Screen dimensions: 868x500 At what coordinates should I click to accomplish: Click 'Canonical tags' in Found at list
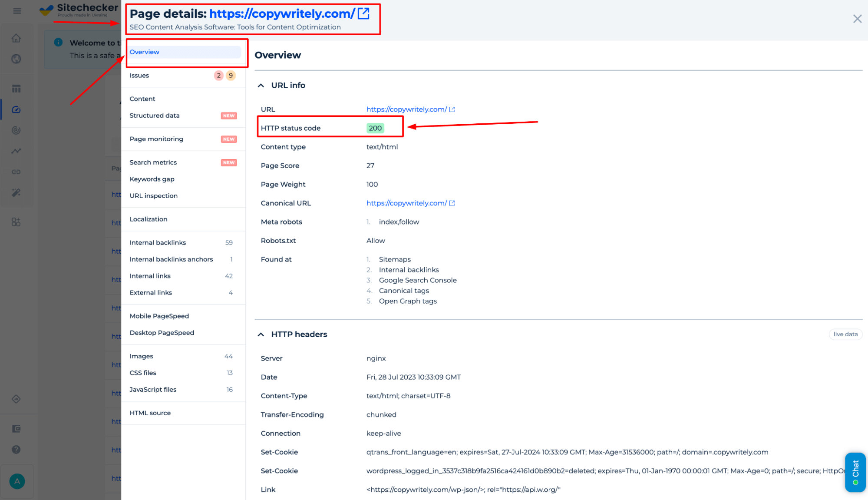[404, 291]
